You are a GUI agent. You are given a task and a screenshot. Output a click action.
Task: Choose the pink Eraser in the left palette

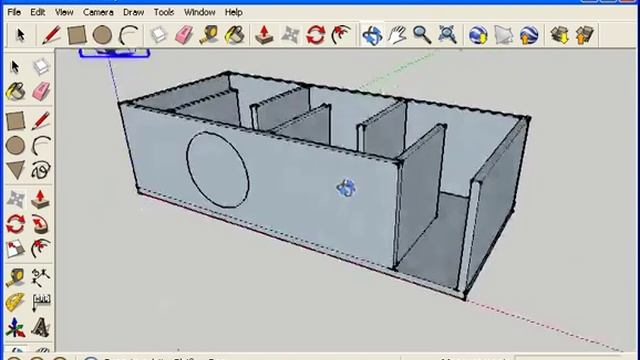click(x=40, y=91)
